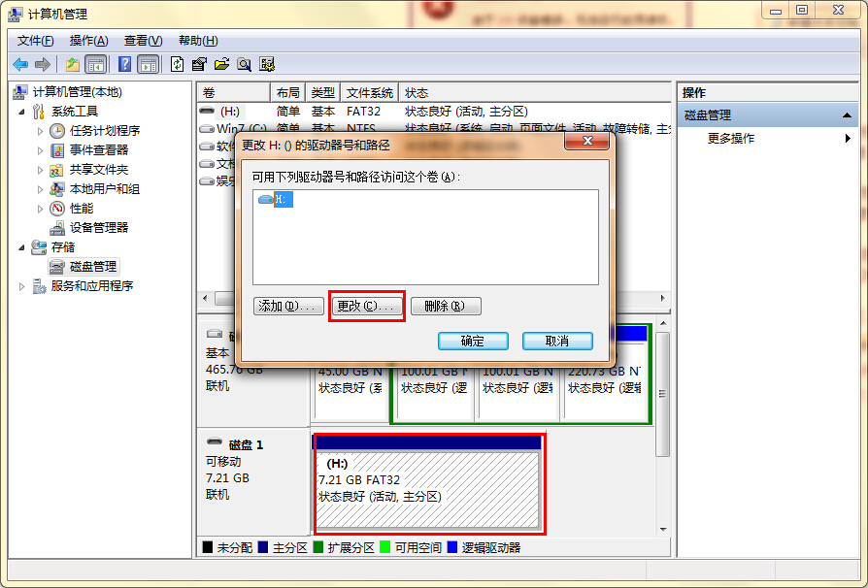Expand the 事件查看器 node

40,150
